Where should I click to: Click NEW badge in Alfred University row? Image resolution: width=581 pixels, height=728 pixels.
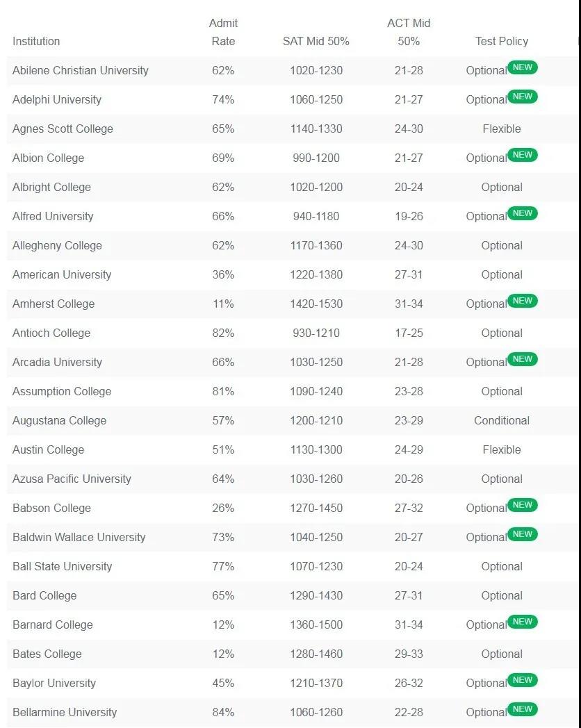[x=523, y=213]
